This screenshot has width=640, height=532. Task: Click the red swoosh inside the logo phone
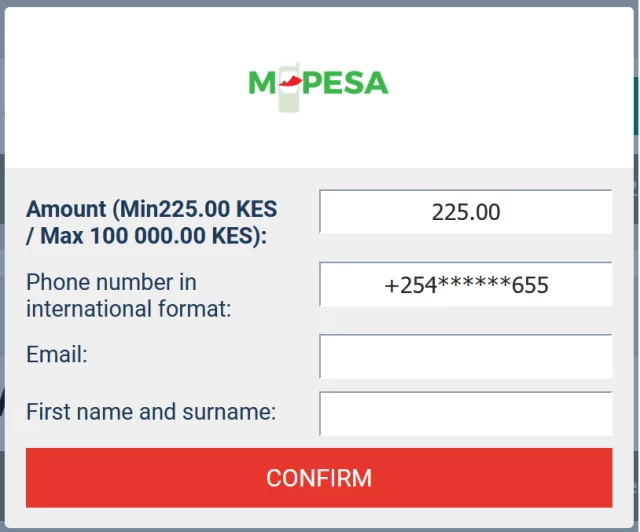291,81
